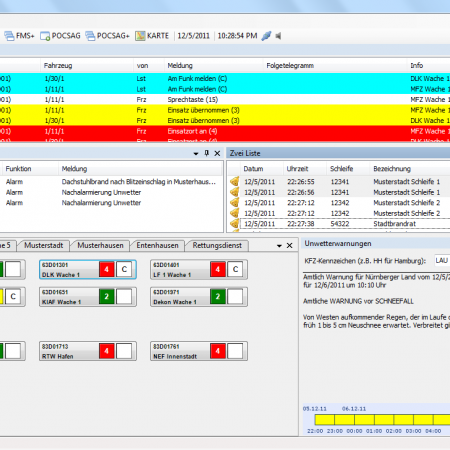Click the KFZ-Kennzeichen input field with LAU
This screenshot has width=450, height=450.
[x=442, y=260]
